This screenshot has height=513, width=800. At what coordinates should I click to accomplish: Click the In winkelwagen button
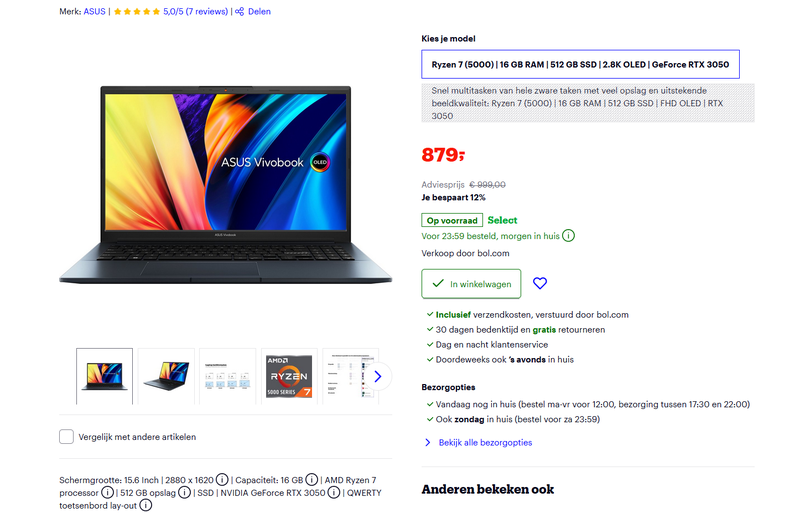[x=471, y=284]
